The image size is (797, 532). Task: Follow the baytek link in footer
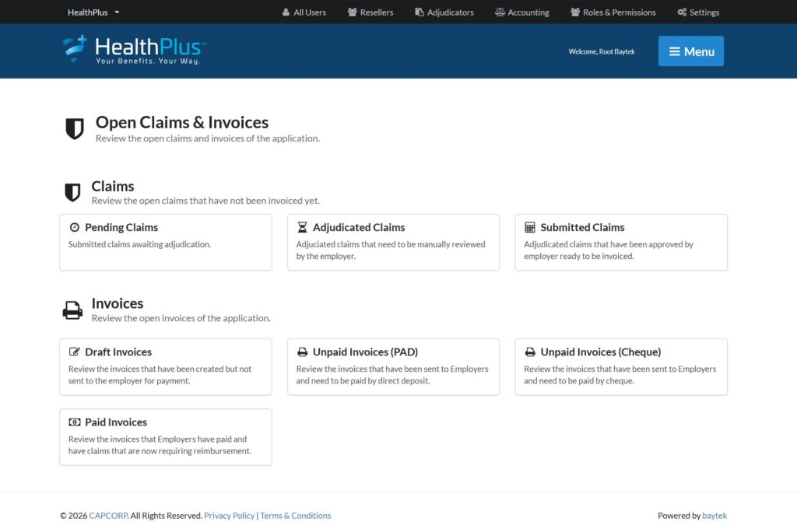pyautogui.click(x=714, y=516)
